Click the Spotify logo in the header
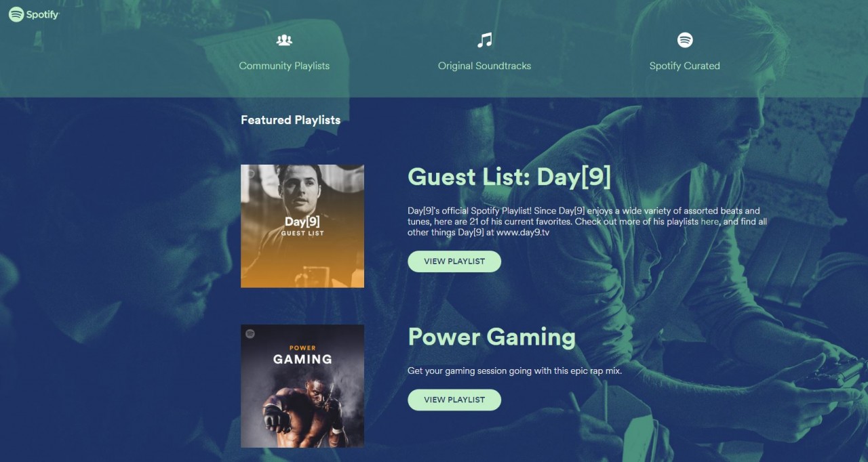The height and width of the screenshot is (462, 868). [34, 14]
